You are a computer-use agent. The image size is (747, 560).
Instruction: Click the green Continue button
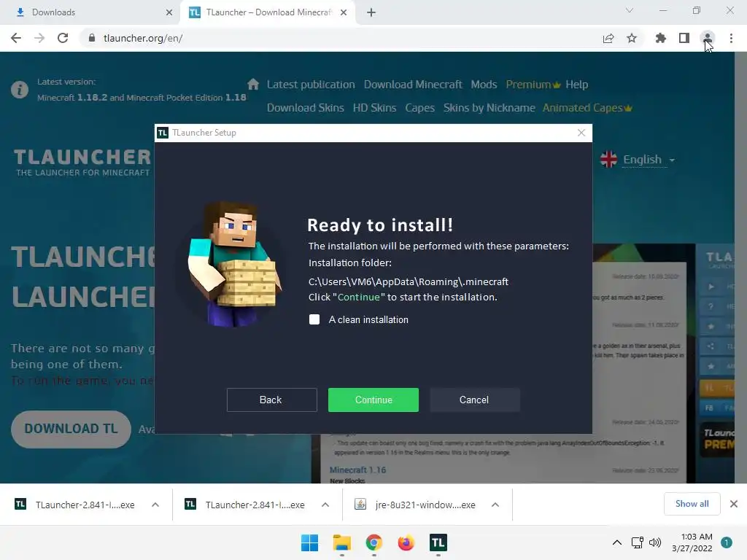[x=373, y=400]
